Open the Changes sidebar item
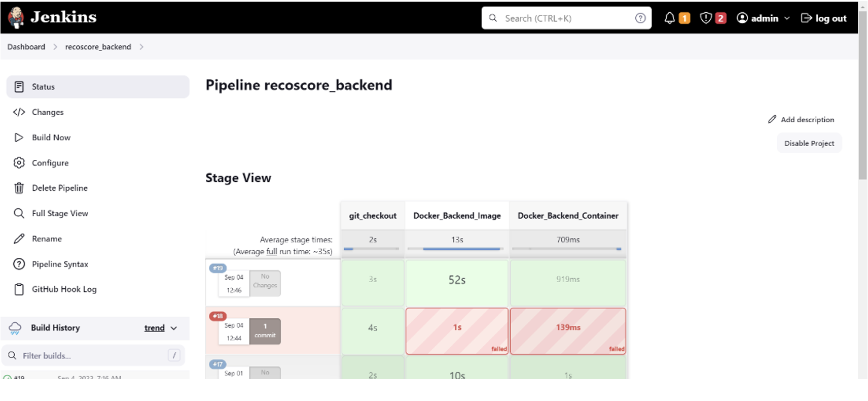This screenshot has width=868, height=401. pyautogui.click(x=98, y=112)
